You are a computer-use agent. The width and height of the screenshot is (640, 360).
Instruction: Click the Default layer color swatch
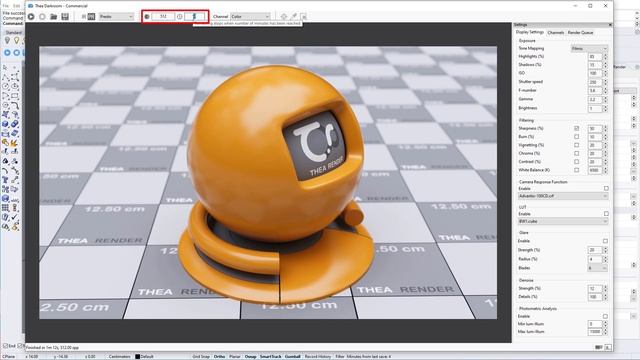click(x=138, y=357)
